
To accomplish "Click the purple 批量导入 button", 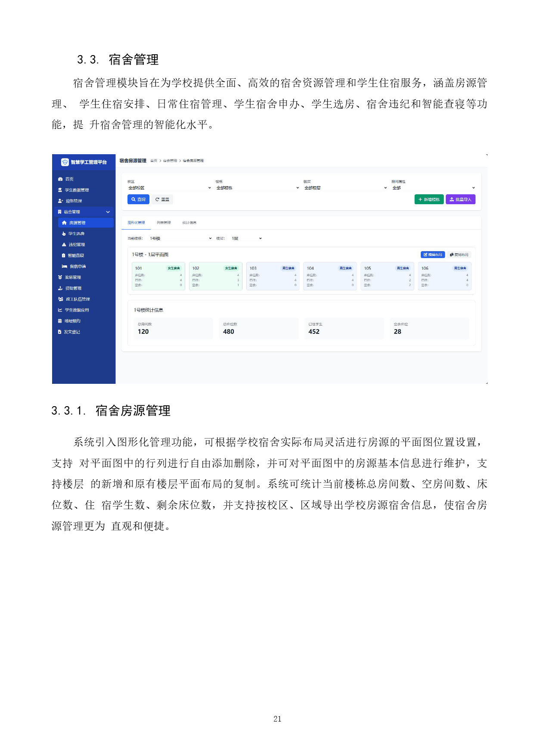I will point(460,199).
